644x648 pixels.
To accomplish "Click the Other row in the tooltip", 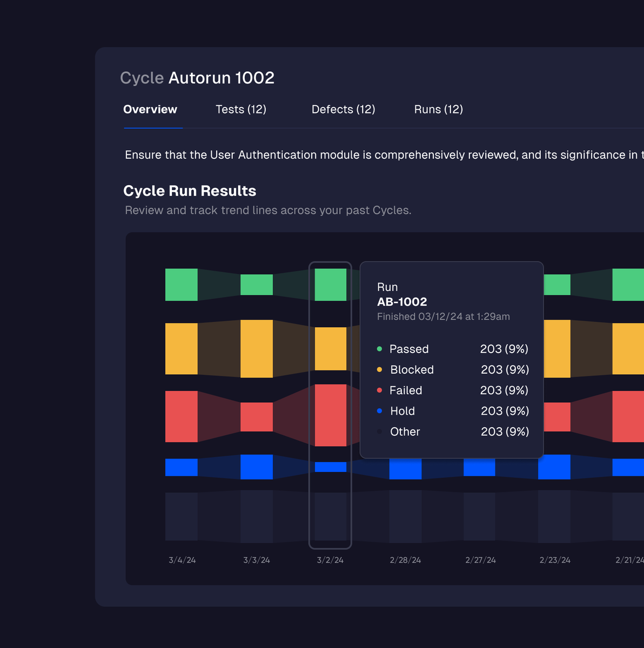I will coord(452,431).
